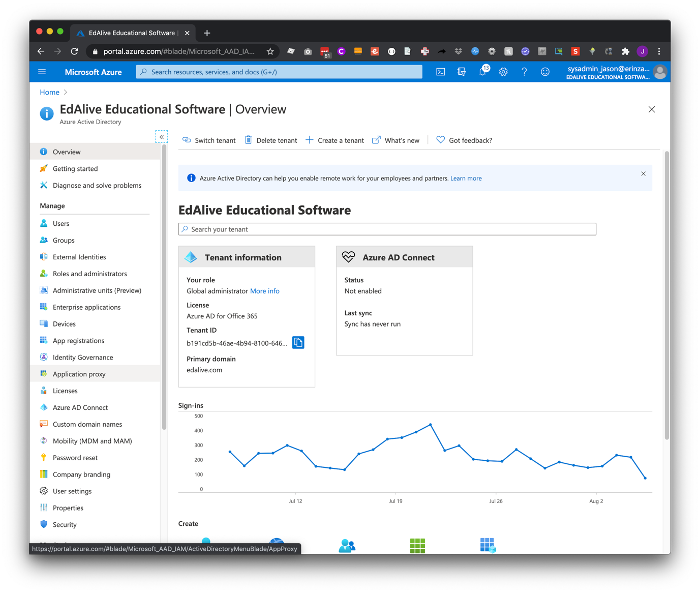700x593 pixels.
Task: Open Getting started from the sidebar
Action: click(75, 168)
